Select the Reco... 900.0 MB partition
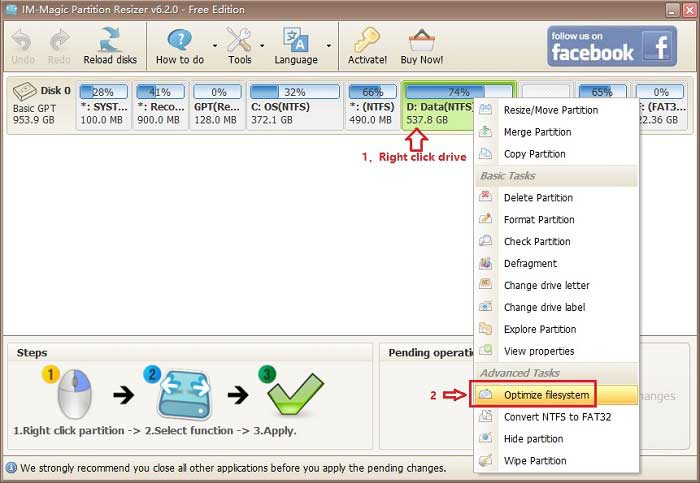This screenshot has width=700, height=483. (x=160, y=105)
